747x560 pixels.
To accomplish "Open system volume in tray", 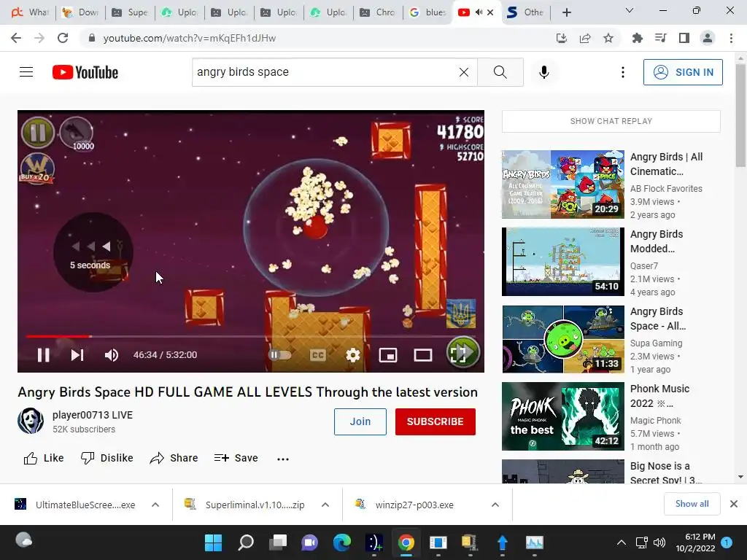I will (659, 542).
